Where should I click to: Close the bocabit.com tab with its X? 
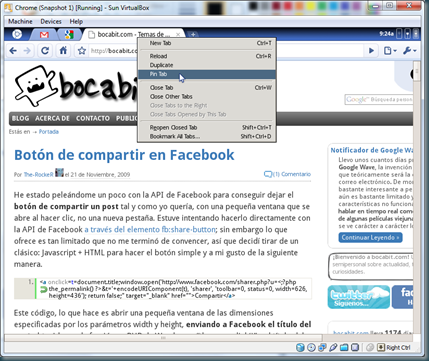click(x=178, y=34)
